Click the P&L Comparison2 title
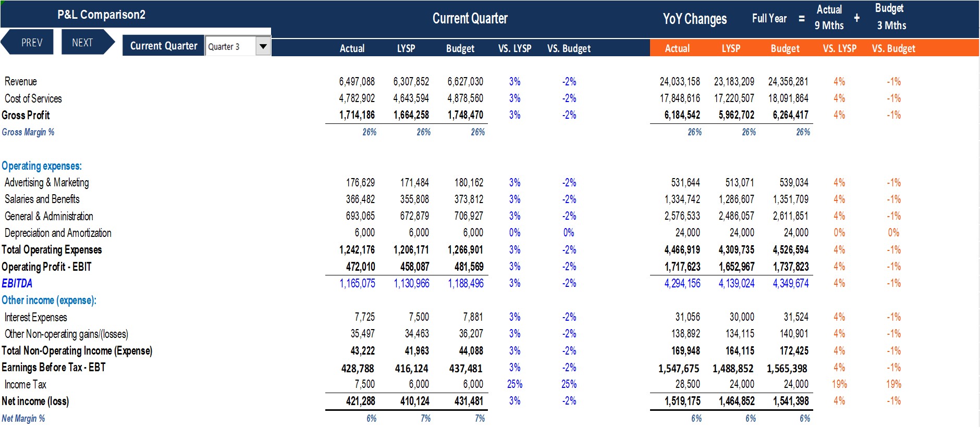This screenshot has width=980, height=428. point(101,15)
